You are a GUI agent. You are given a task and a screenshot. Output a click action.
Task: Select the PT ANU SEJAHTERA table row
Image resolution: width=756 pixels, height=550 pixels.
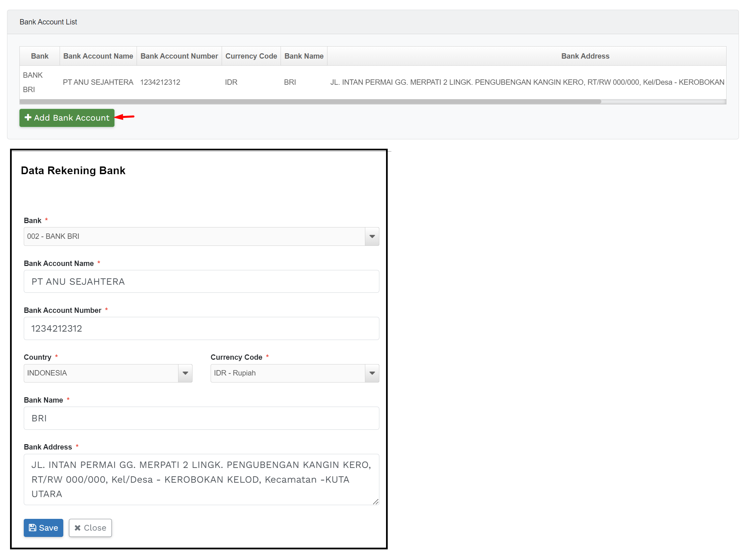click(98, 82)
